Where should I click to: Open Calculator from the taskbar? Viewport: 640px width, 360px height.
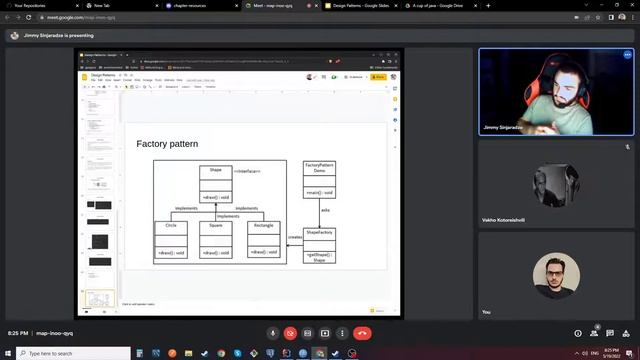coord(140,353)
